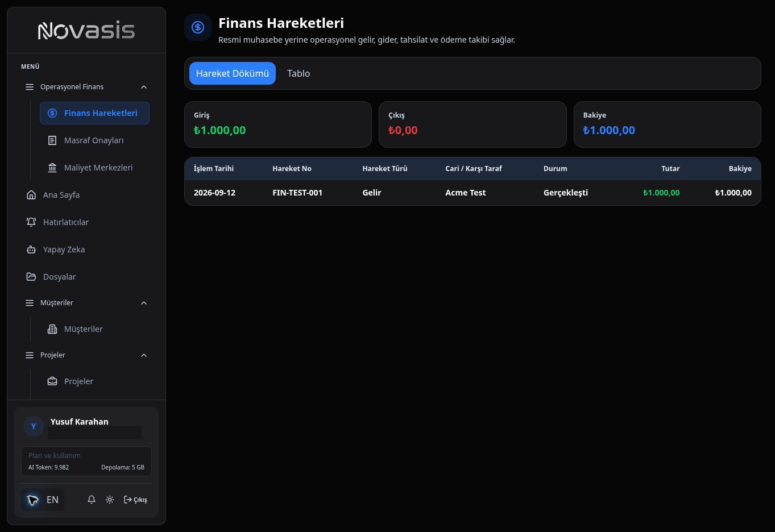Click the Projeler briefcase icon

point(52,381)
